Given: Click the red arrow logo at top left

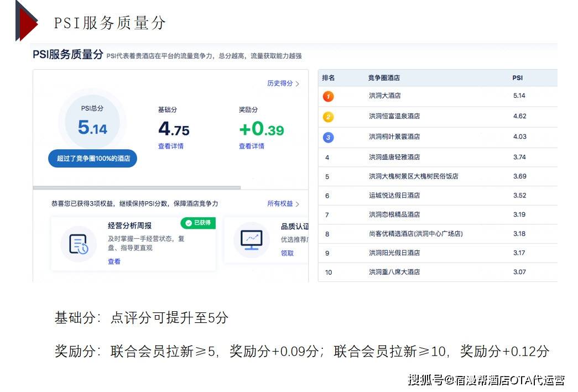Looking at the screenshot, I should pyautogui.click(x=25, y=22).
